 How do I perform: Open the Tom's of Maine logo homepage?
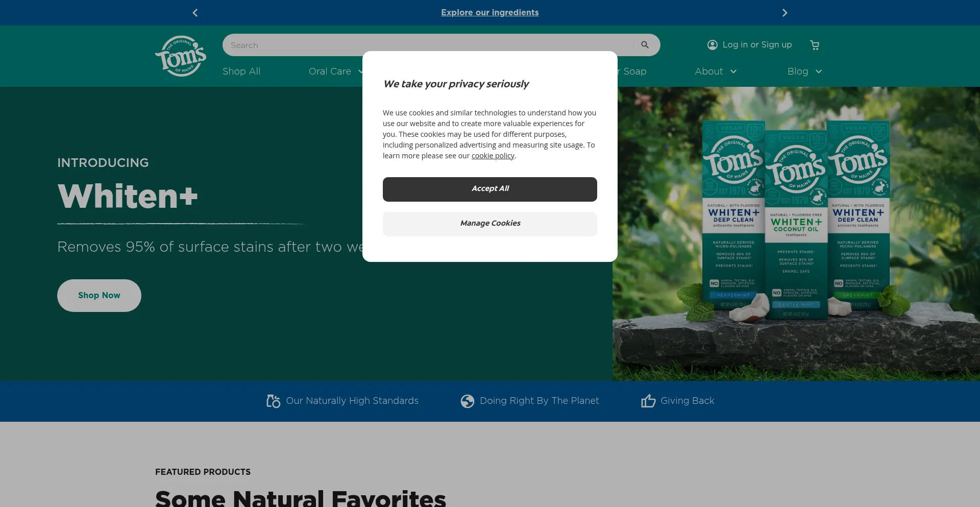(x=181, y=56)
